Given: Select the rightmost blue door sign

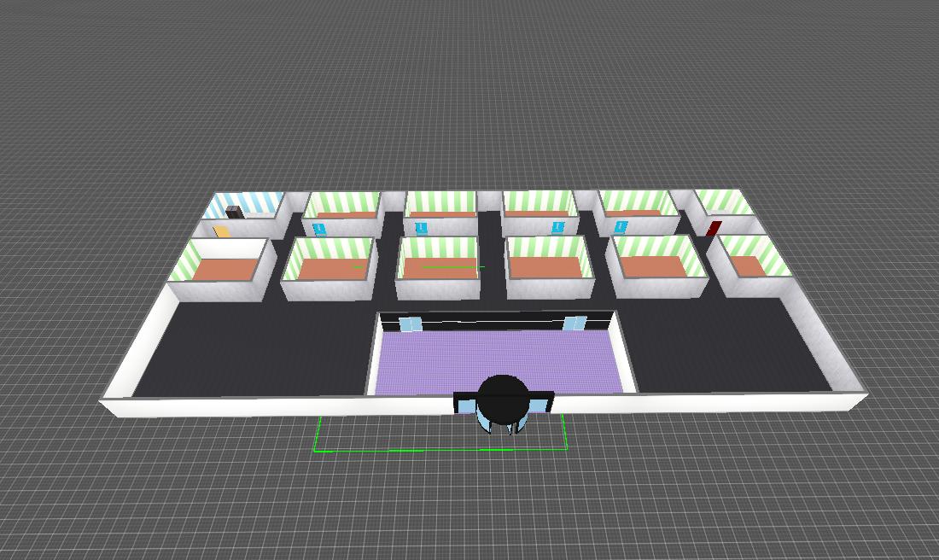Looking at the screenshot, I should click(x=621, y=227).
